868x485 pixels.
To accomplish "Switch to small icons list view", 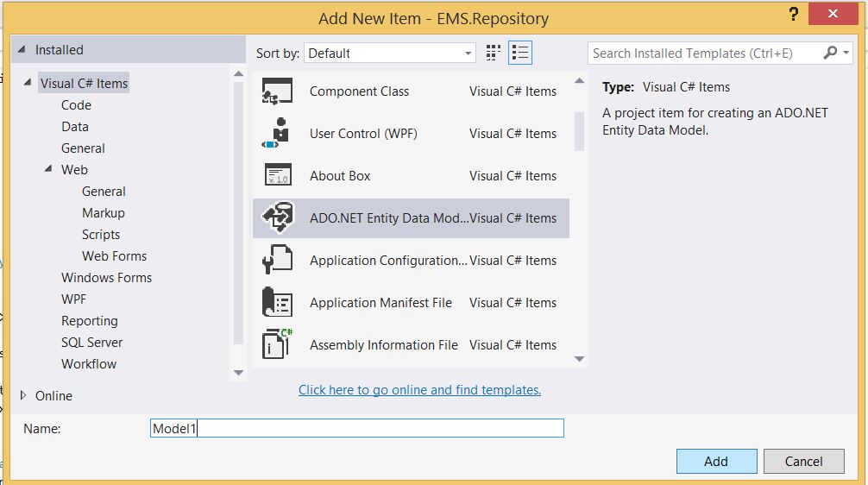I will (520, 53).
